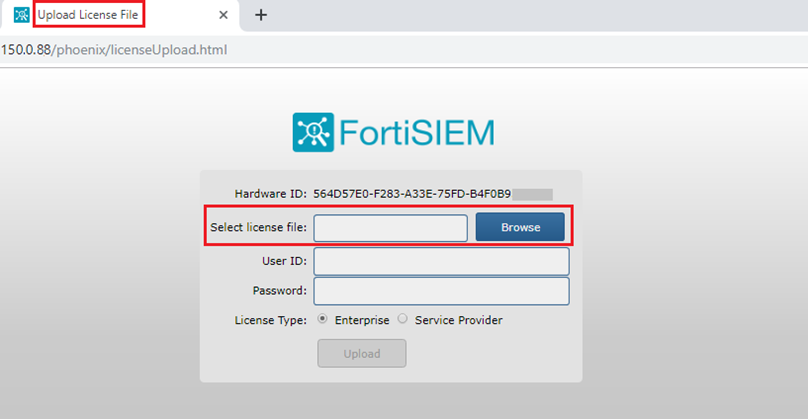Close the Upload License File tab
The image size is (808, 419).
point(224,15)
